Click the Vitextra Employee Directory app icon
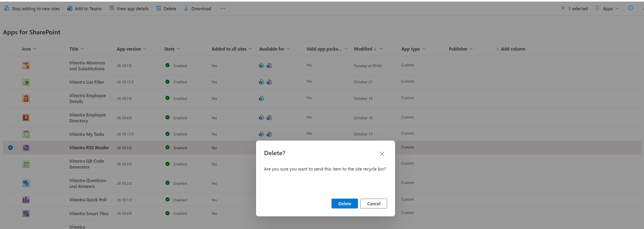The width and height of the screenshot is (644, 229). click(x=26, y=118)
